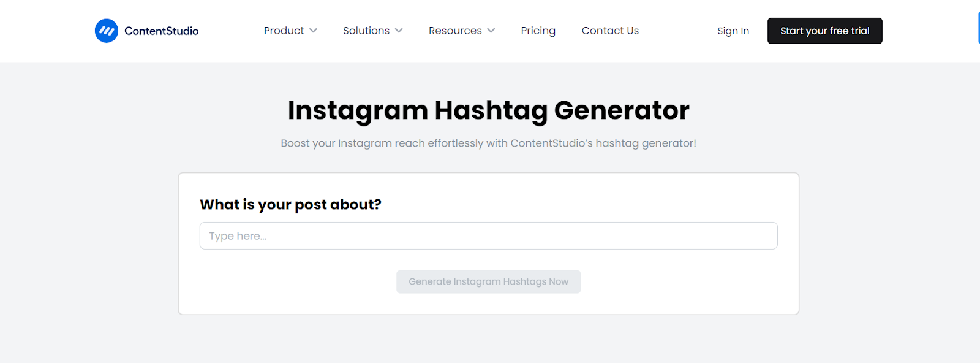Viewport: 980px width, 363px height.
Task: Click Generate Instagram Hashtags Now button
Action: pyautogui.click(x=489, y=281)
